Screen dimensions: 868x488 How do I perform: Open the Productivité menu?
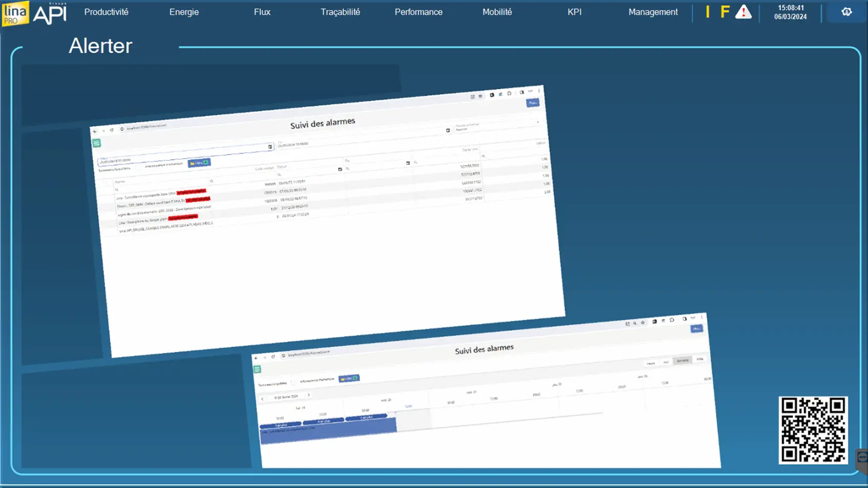pyautogui.click(x=106, y=12)
